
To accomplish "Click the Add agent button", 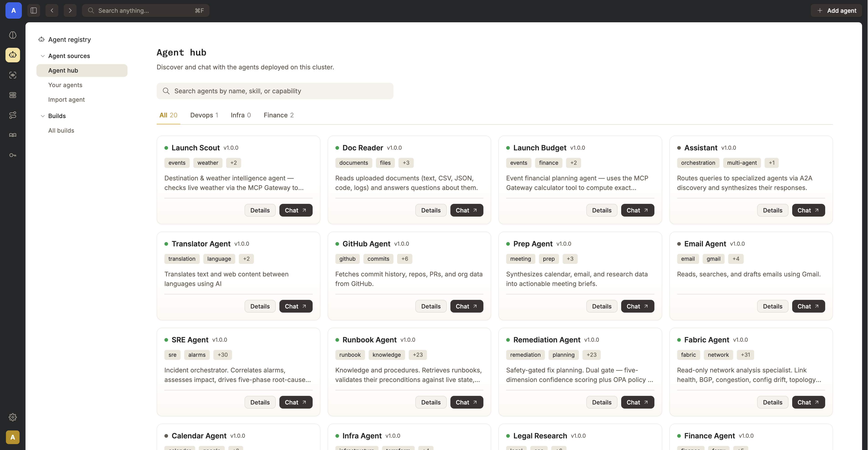I will click(x=836, y=10).
